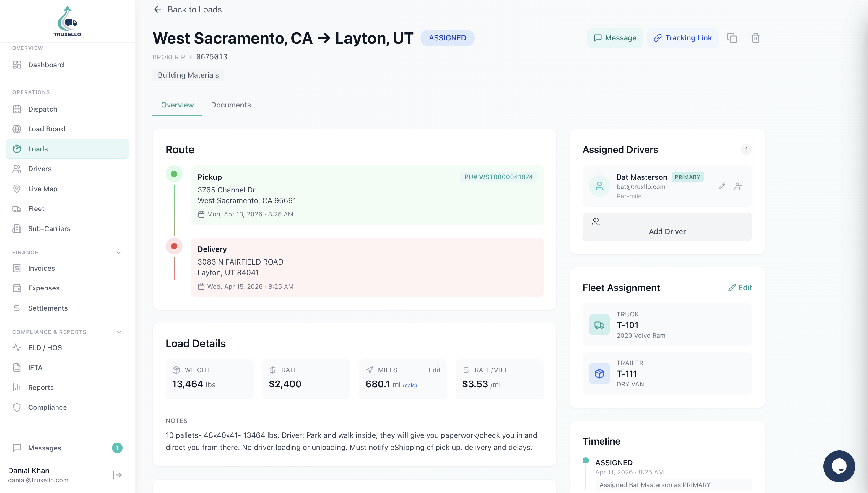This screenshot has height=493, width=868.
Task: Edit the Fleet Assignment
Action: pos(741,288)
